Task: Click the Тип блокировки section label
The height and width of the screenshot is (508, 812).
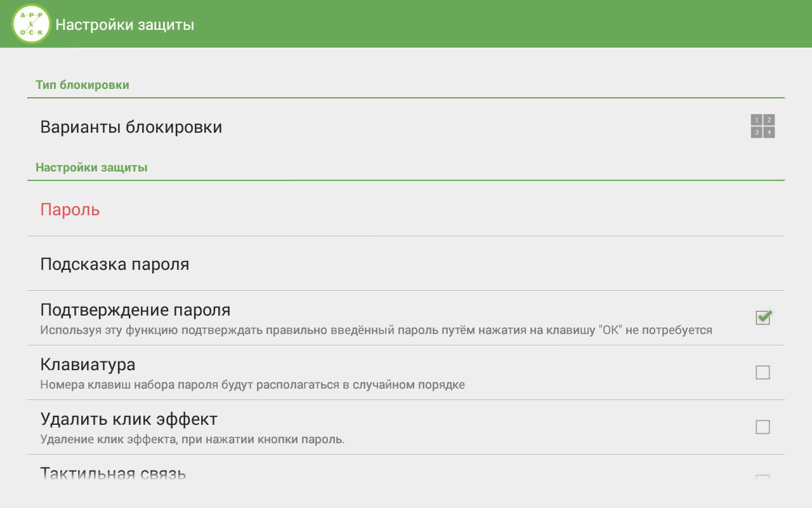Action: tap(82, 85)
